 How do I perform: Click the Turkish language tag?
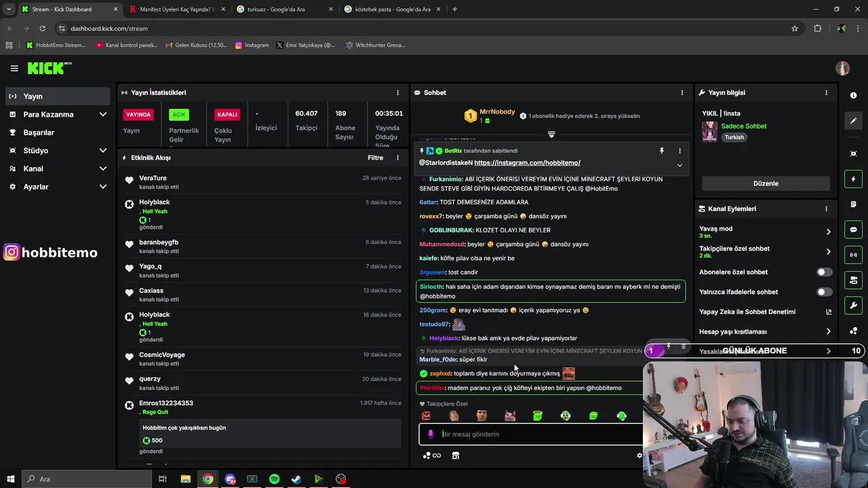734,137
